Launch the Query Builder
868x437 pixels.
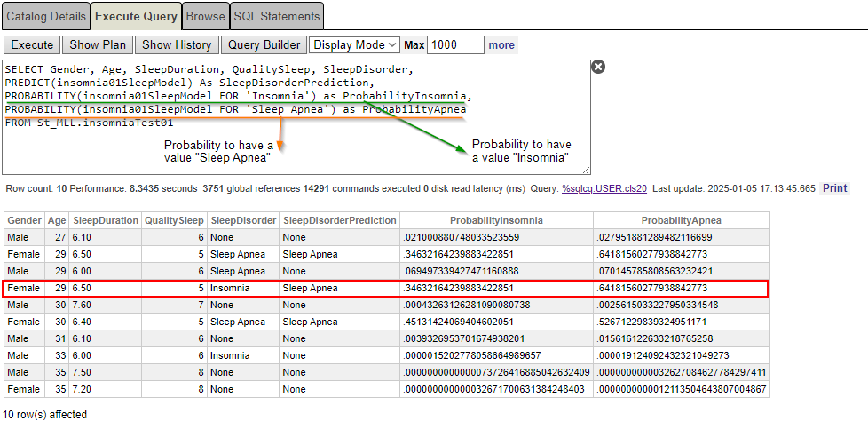[x=263, y=44]
